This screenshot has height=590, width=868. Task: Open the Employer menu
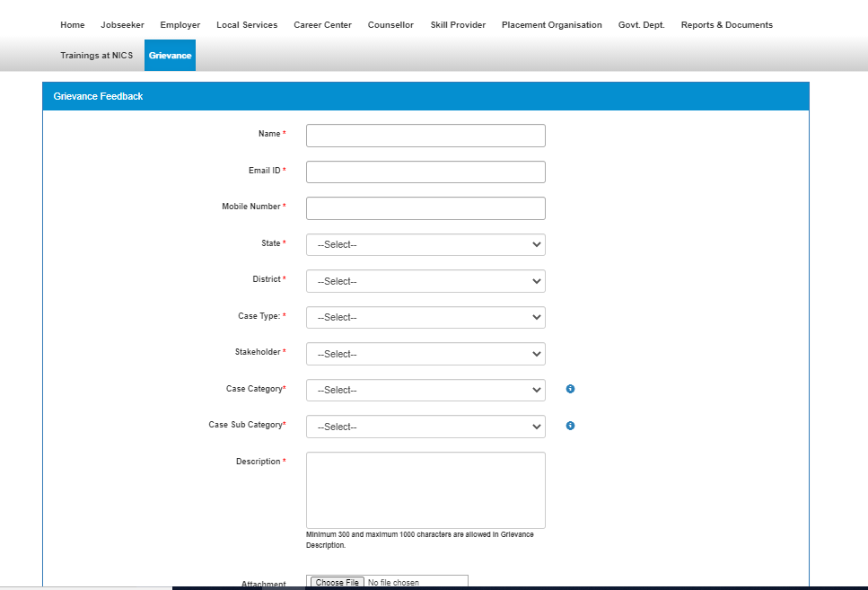tap(180, 25)
